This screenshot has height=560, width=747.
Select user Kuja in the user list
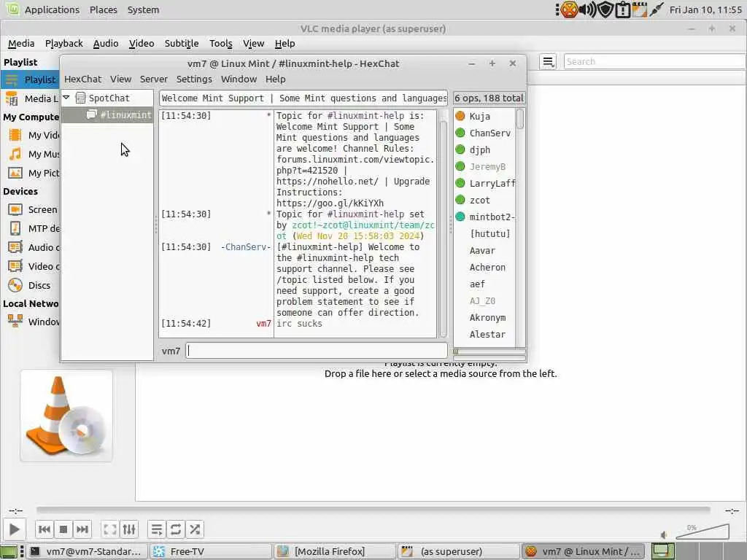(480, 116)
